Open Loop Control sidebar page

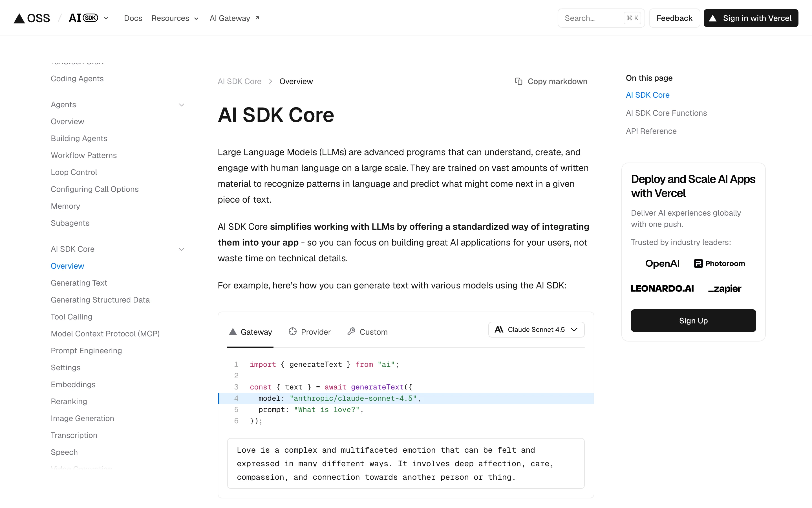tap(74, 172)
